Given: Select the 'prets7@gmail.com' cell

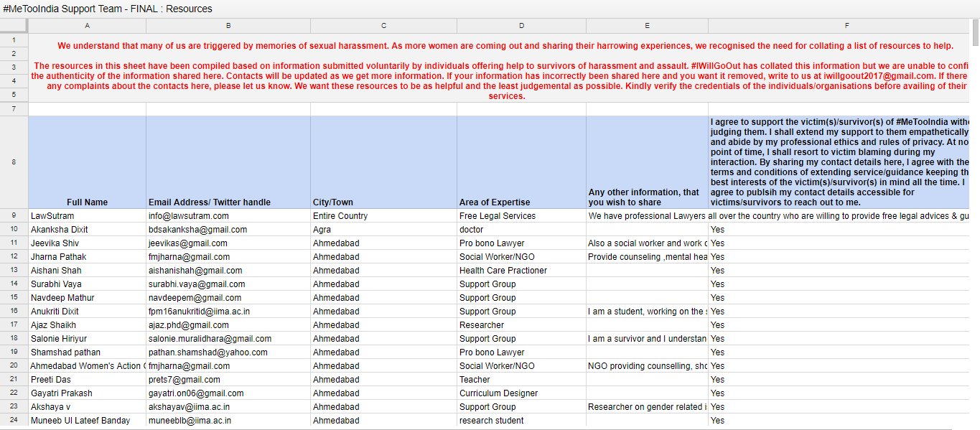Looking at the screenshot, I should pyautogui.click(x=228, y=379).
